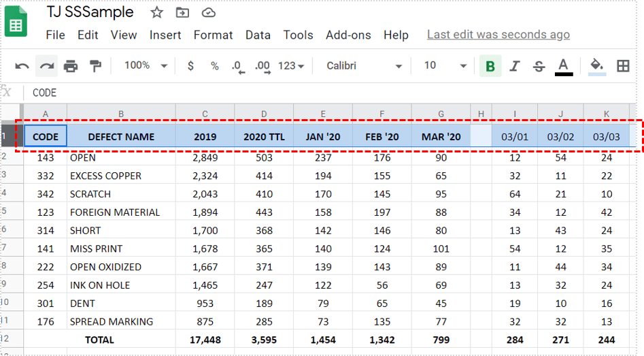Open the Data menu
Viewport: 644px width, 356px height.
coord(258,35)
